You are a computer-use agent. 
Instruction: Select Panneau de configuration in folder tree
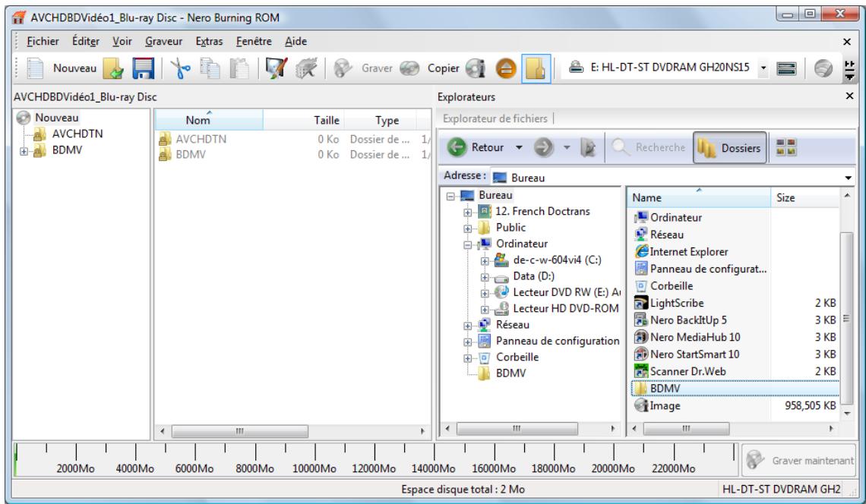pyautogui.click(x=558, y=341)
